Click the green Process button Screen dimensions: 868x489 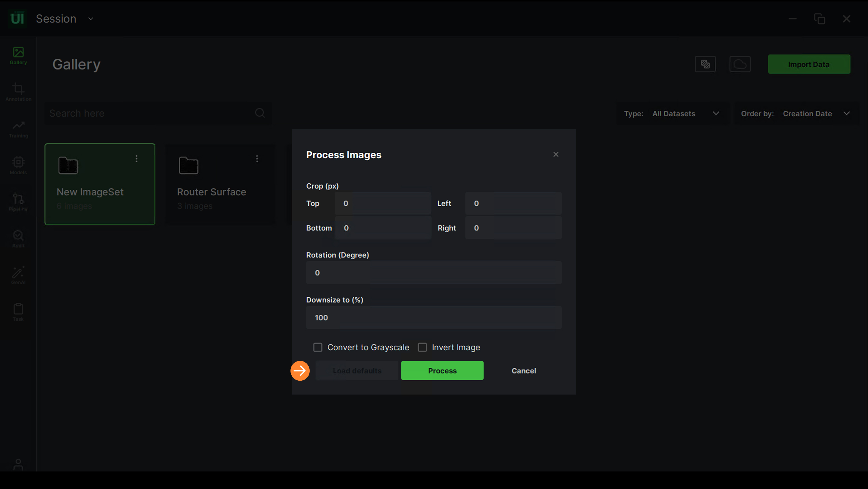click(x=442, y=371)
